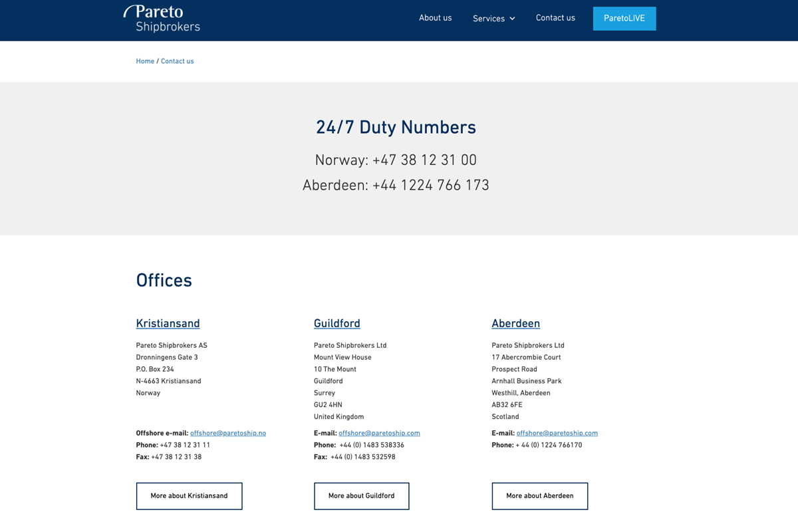Select the Prospect Road address line
Viewport: 798px width, 532px height.
tap(515, 370)
